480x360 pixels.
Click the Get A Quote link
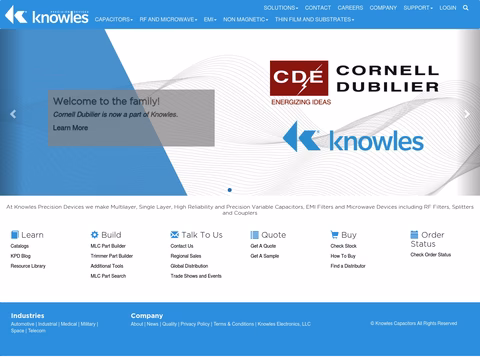pyautogui.click(x=263, y=246)
